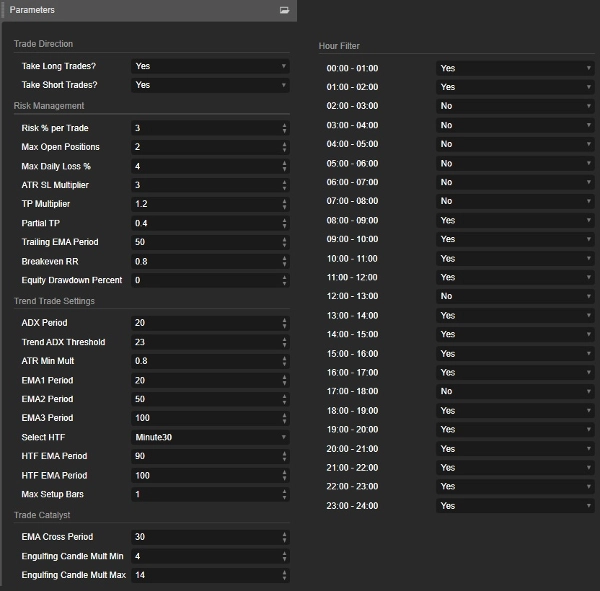Screen dimensions: 600x591
Task: Open the 13:00 - 14:00 hour filter dropdown
Action: click(515, 315)
